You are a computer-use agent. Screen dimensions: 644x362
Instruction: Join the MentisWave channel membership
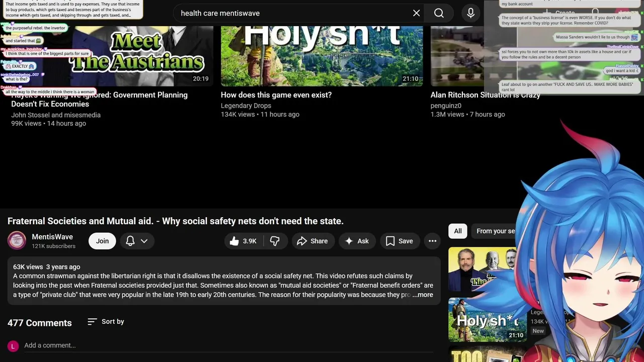(102, 241)
